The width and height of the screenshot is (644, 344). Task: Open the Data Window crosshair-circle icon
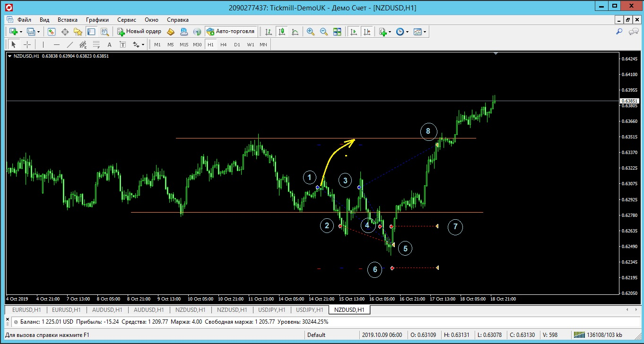coord(65,32)
